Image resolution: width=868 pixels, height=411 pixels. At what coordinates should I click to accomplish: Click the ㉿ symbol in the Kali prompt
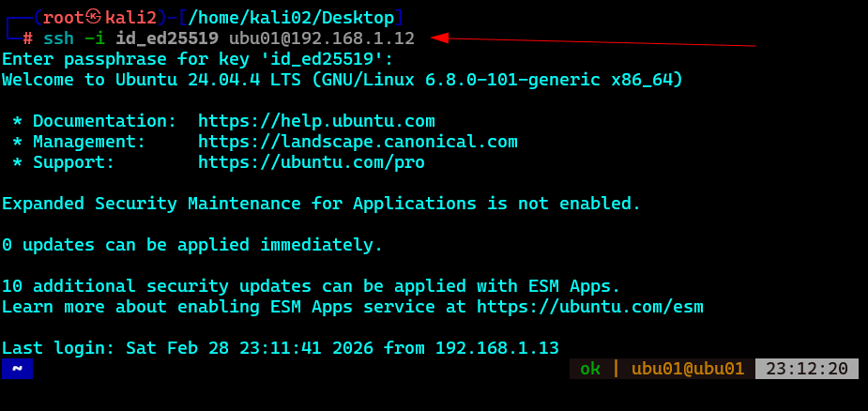(94, 17)
